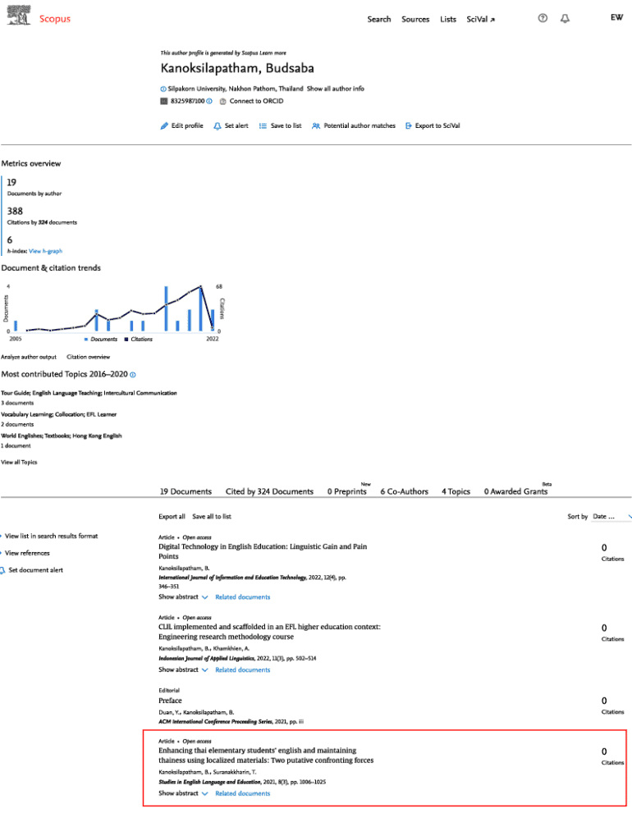Screen dimensions: 632x840
Task: Switch to the 6 Co-Authors tab
Action: click(x=404, y=491)
